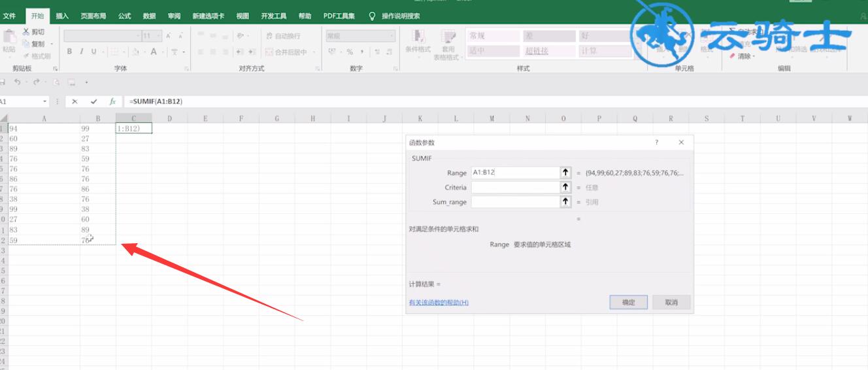868x370 pixels.
Task: Open the clipboard (剪贴板) group dialog launcher
Action: 55,69
